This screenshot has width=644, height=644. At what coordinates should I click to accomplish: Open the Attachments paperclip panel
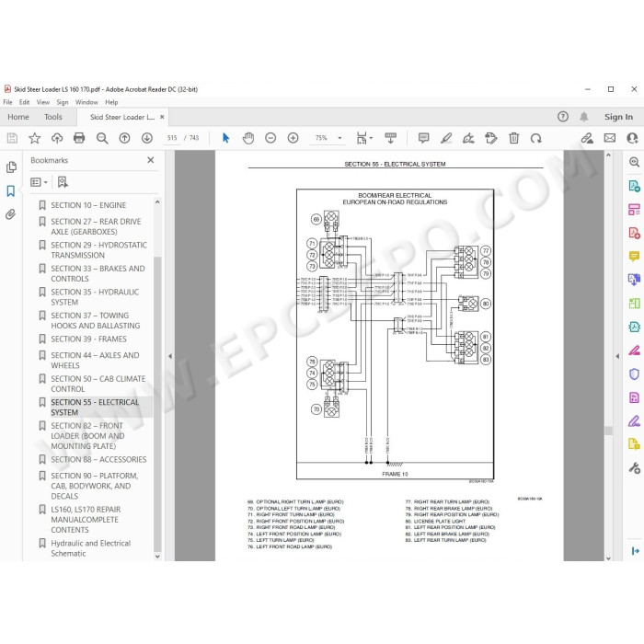pos(11,214)
